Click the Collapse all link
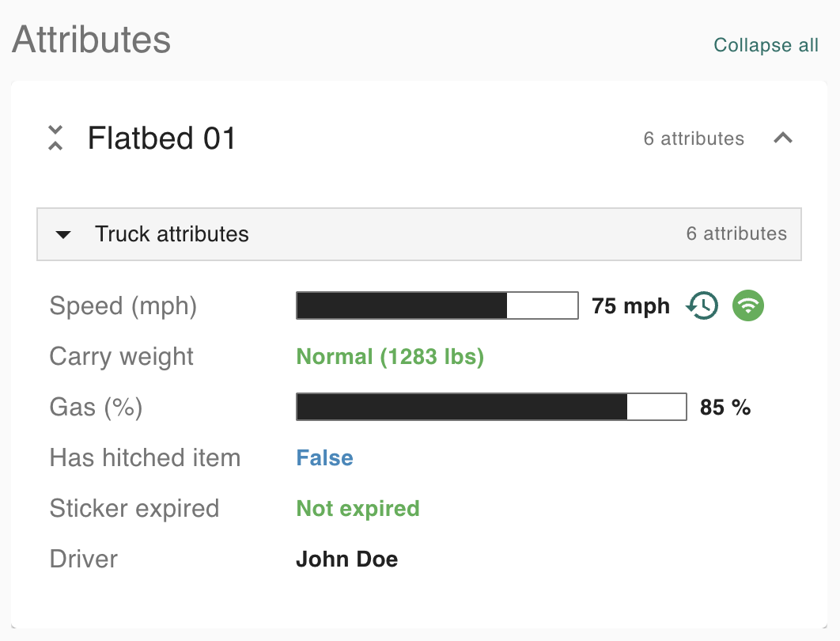The height and width of the screenshot is (641, 840). [766, 45]
